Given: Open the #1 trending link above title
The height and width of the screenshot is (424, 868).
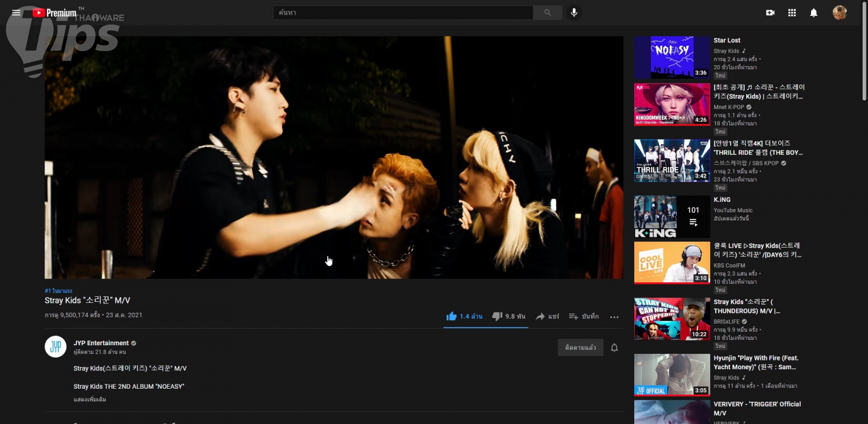Looking at the screenshot, I should 59,291.
